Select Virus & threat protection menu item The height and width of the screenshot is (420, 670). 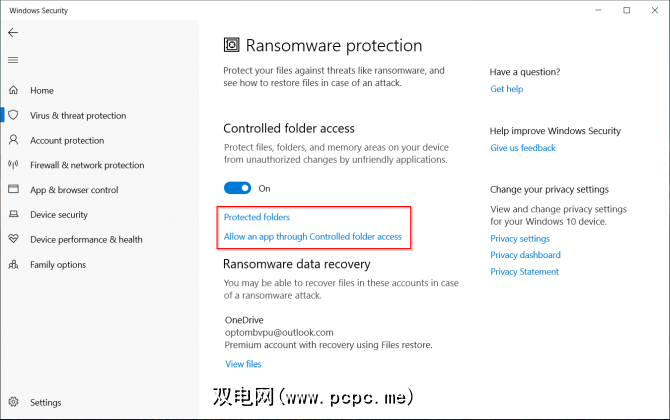click(x=78, y=115)
